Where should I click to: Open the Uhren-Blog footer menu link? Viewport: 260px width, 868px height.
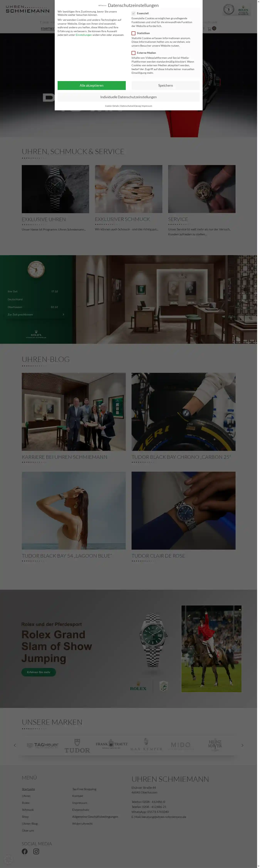pyautogui.click(x=30, y=824)
